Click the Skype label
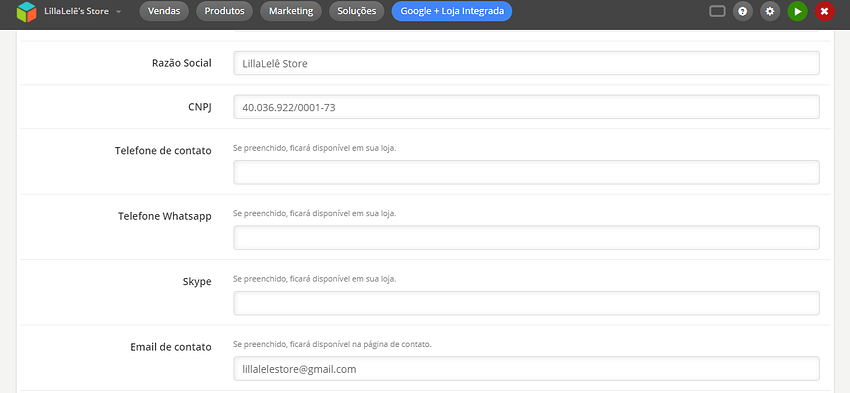Viewport: 850px width, 393px height. coord(197,282)
